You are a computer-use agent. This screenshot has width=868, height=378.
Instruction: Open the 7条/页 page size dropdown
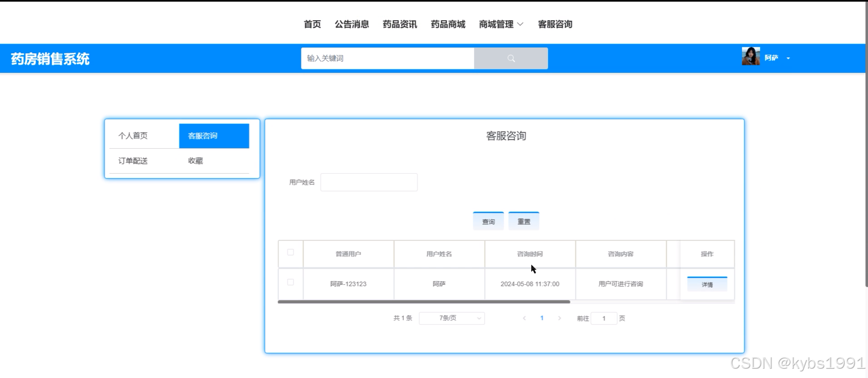(x=452, y=318)
